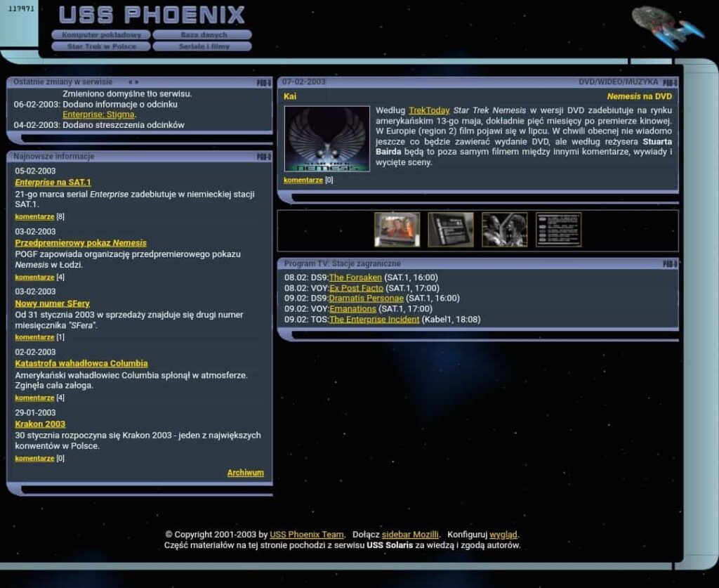The height and width of the screenshot is (588, 719).
Task: Click the PUB icon on Najnowsze informacje panel
Action: pos(264,157)
